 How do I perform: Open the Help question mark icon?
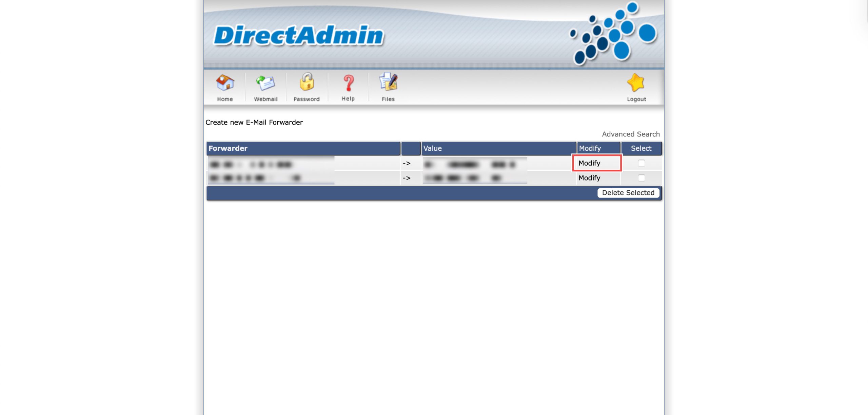(348, 83)
